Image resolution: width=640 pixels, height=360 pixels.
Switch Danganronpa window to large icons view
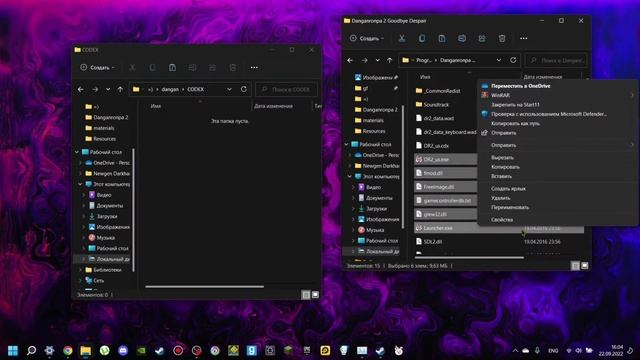tap(584, 266)
